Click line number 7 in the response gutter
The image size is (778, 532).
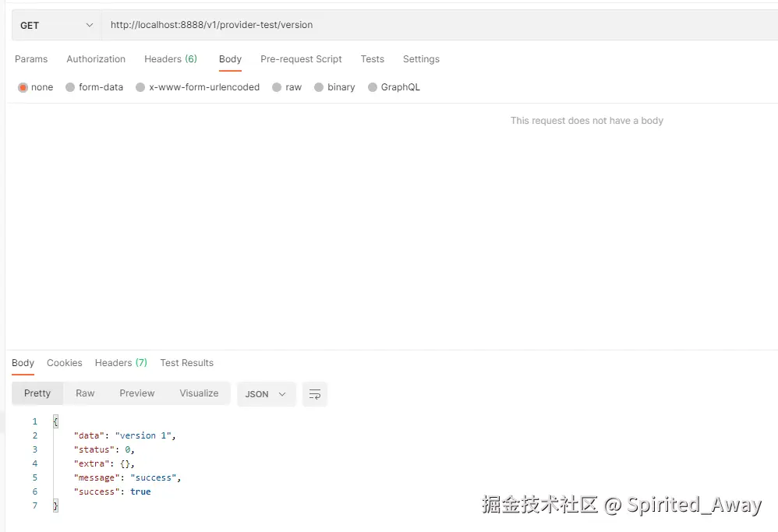point(35,506)
